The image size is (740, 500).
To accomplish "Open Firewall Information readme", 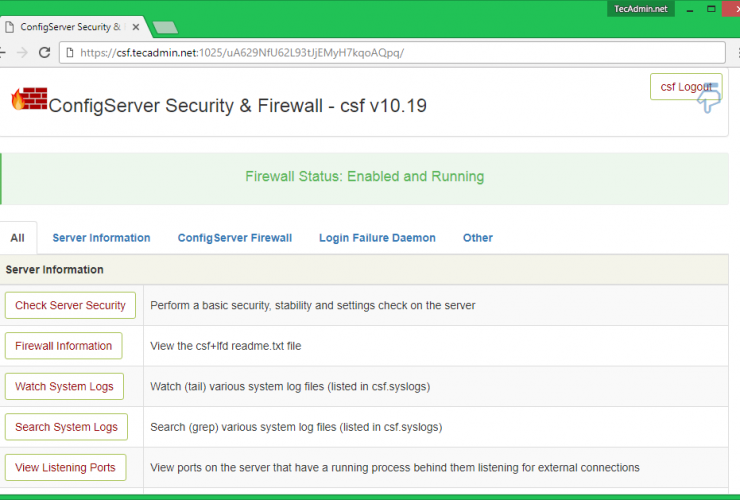I will pos(63,346).
